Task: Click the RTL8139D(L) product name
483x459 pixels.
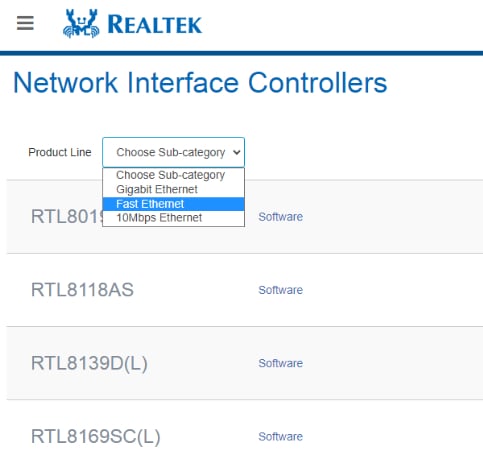Action: pos(89,363)
